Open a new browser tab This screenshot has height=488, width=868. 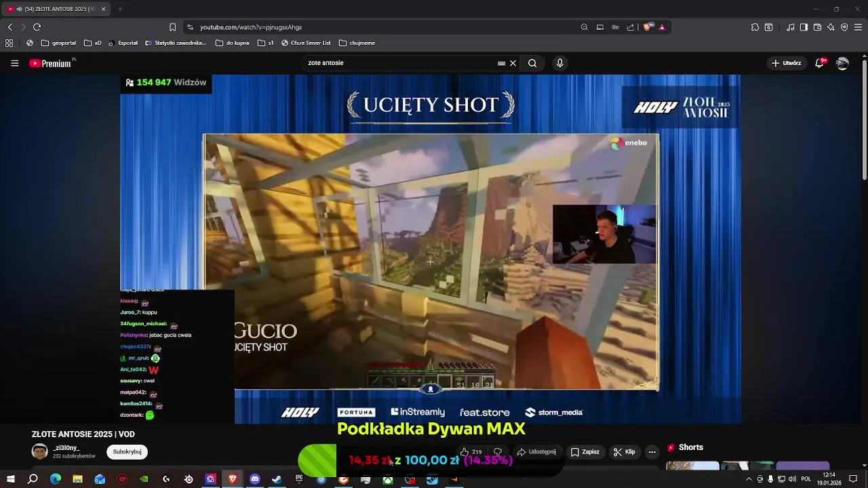point(120,9)
